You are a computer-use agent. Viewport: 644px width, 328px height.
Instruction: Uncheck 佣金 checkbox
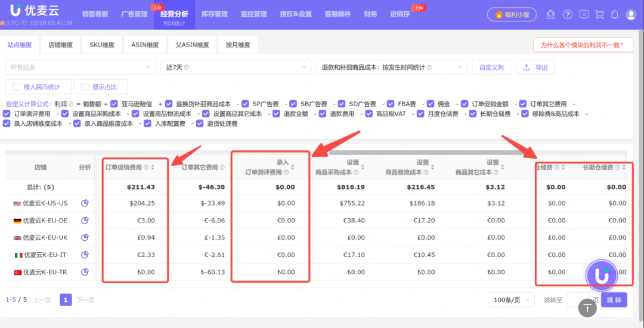(x=431, y=104)
